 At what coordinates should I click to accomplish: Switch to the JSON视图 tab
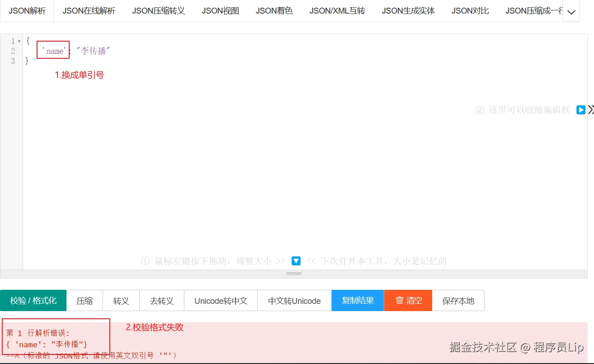[x=220, y=10]
